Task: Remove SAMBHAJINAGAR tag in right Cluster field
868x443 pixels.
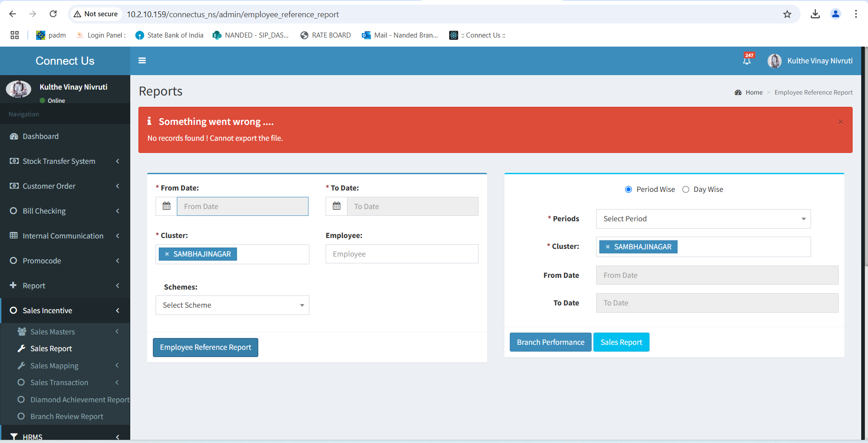Action: tap(607, 247)
